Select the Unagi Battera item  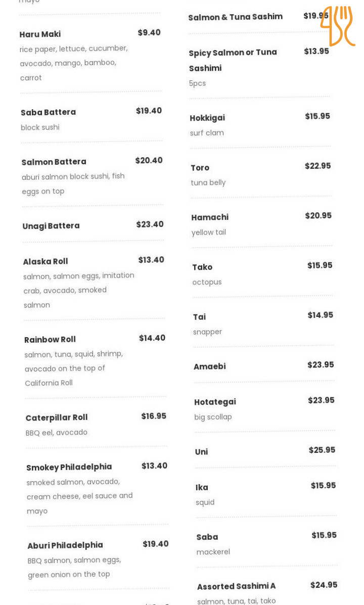click(51, 226)
